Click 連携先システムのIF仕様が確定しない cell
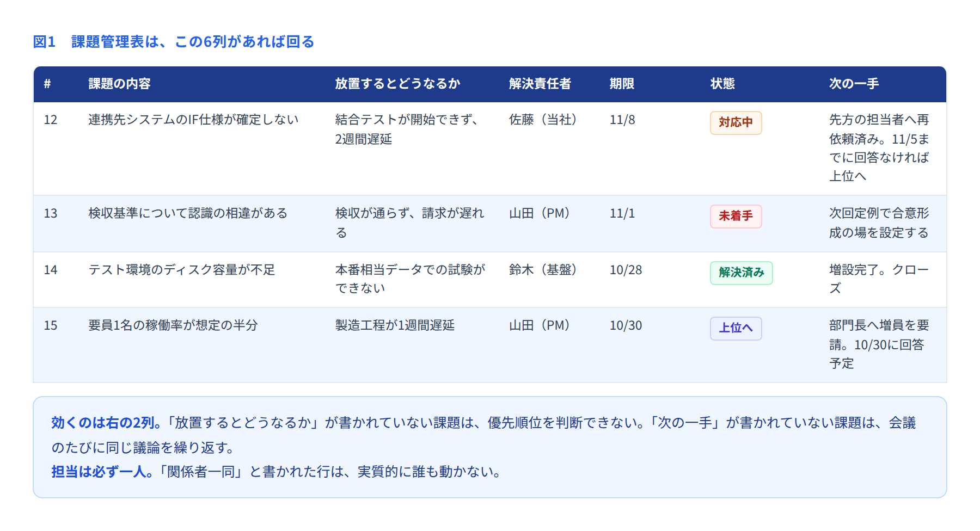Viewport: 980px width, 531px height. (193, 120)
